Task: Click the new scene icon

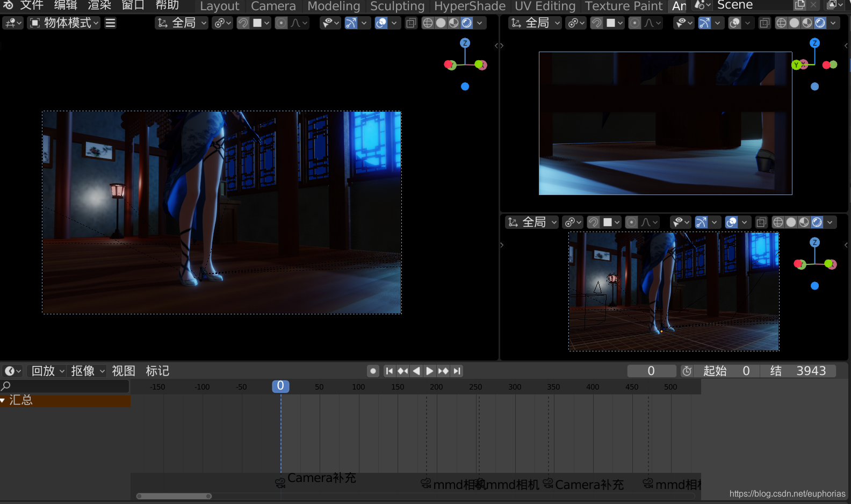Action: 799,5
